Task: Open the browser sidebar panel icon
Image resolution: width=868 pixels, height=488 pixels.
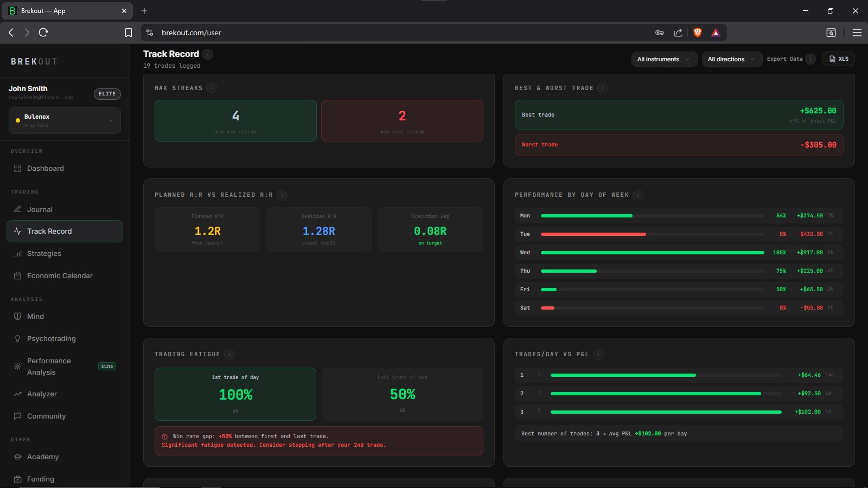Action: [x=831, y=33]
